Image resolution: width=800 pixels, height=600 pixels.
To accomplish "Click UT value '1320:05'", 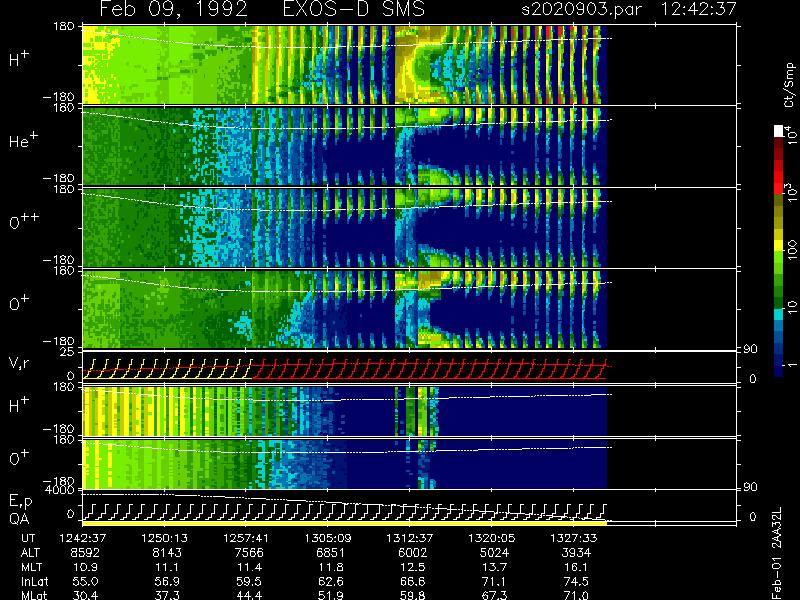I will pyautogui.click(x=492, y=538).
